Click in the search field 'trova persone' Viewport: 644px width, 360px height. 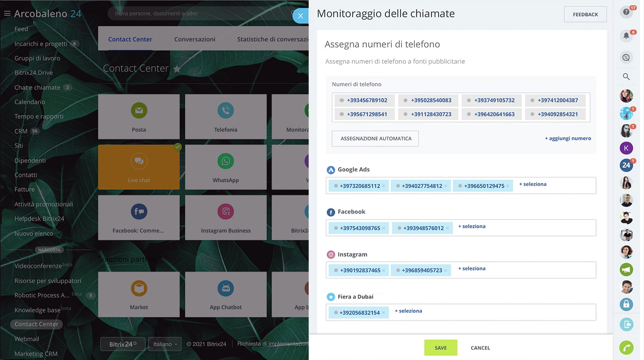pos(201,14)
